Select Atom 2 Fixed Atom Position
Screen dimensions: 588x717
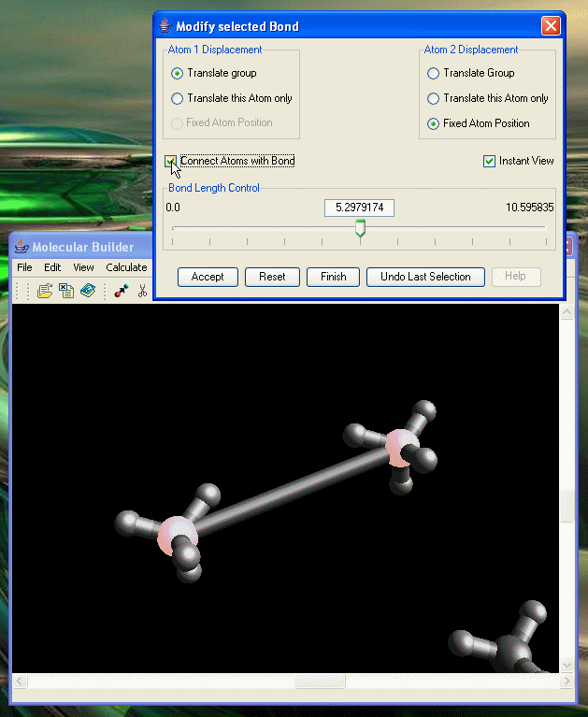(433, 123)
